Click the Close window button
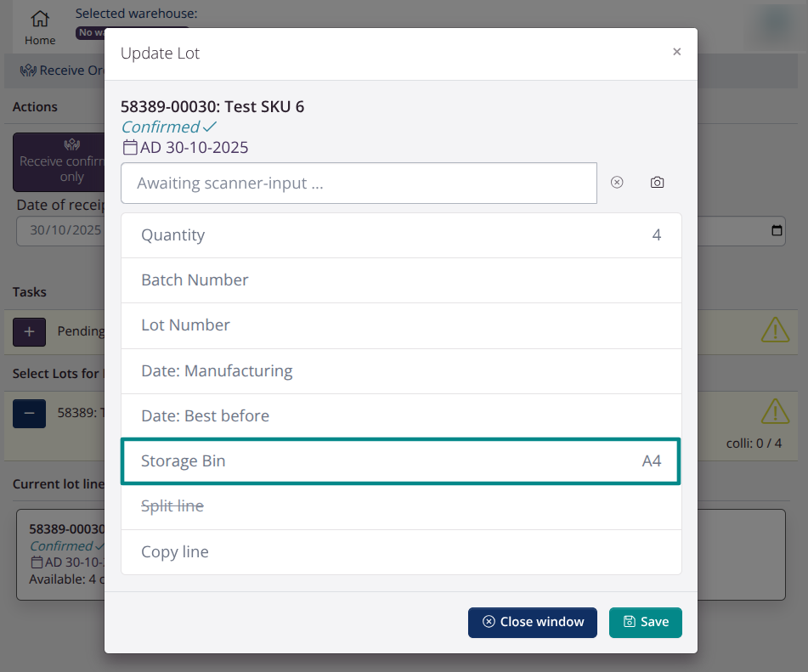This screenshot has width=808, height=672. (533, 622)
